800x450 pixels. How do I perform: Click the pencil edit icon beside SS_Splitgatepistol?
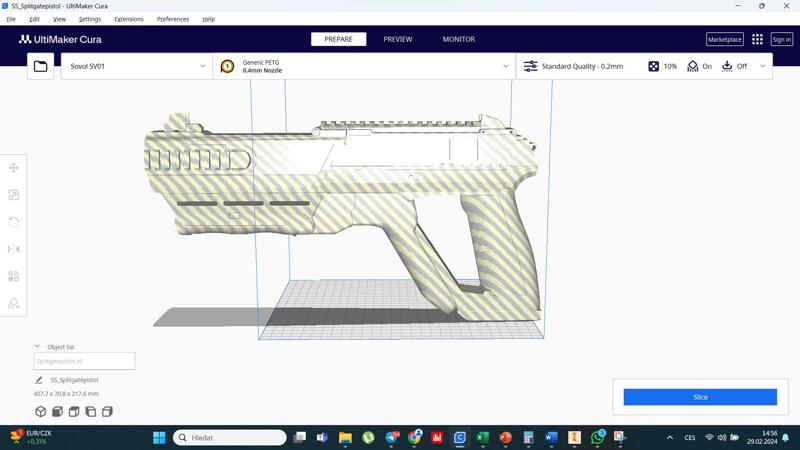click(39, 380)
